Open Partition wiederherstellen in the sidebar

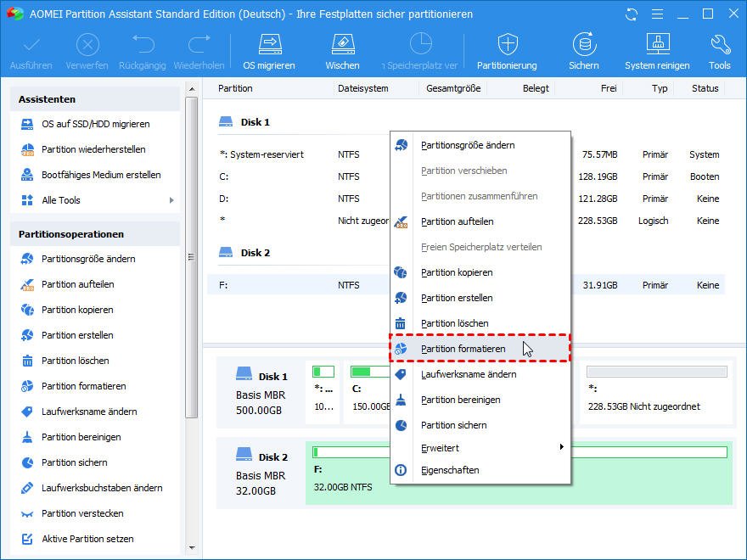[95, 149]
